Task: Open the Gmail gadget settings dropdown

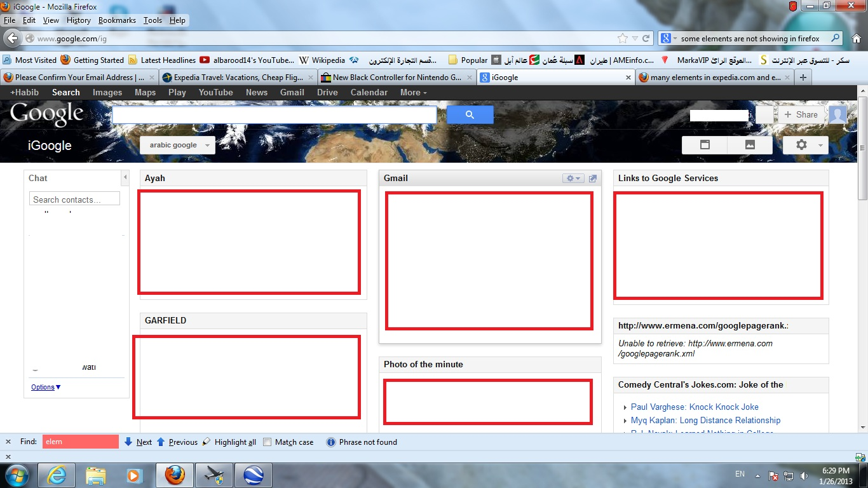Action: (573, 179)
